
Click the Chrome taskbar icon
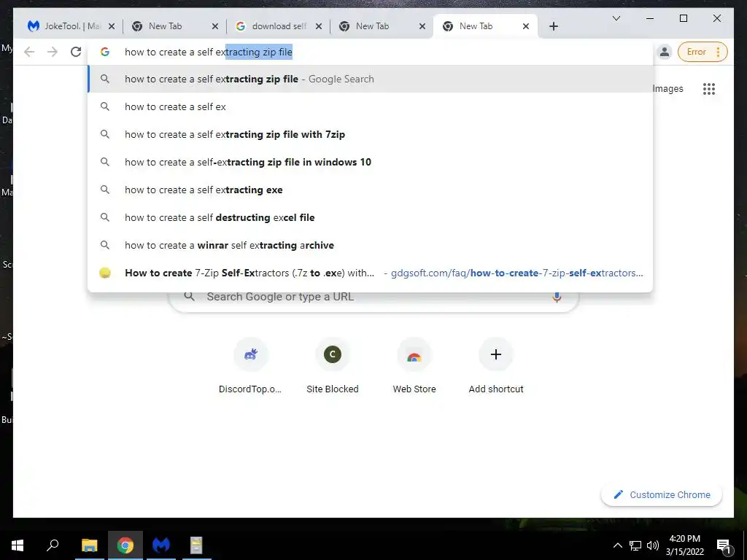(125, 545)
